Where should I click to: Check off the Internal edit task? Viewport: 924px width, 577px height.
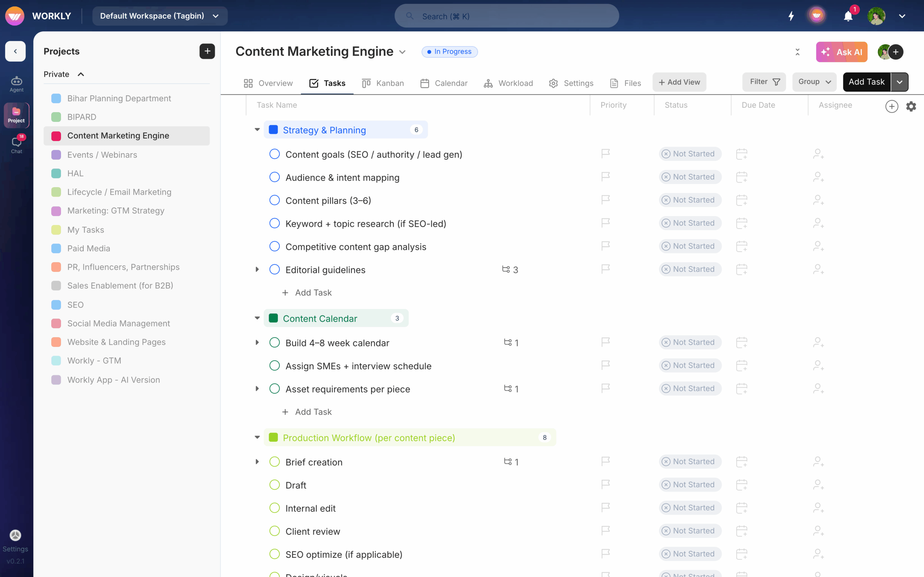(275, 507)
